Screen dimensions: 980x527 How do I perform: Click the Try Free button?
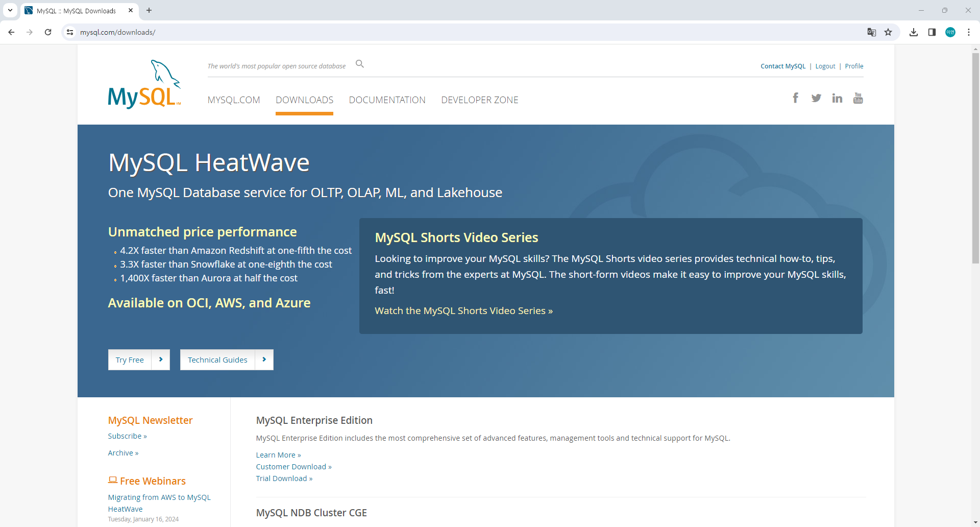click(130, 360)
